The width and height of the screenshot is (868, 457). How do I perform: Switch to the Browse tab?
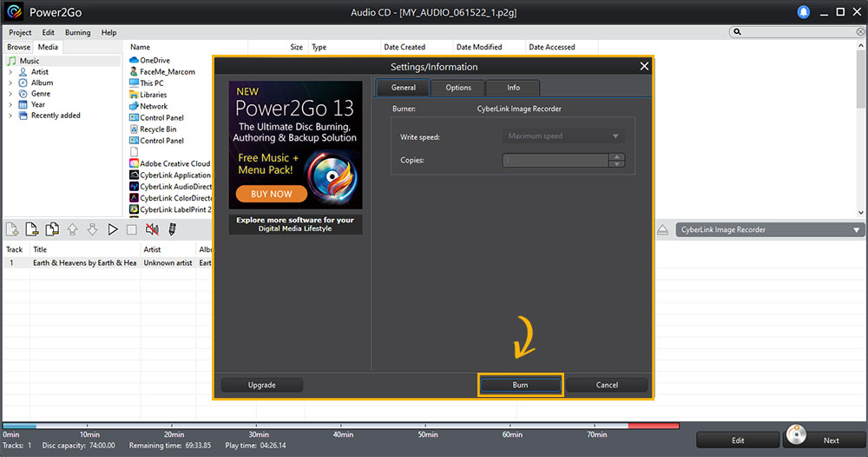click(19, 47)
